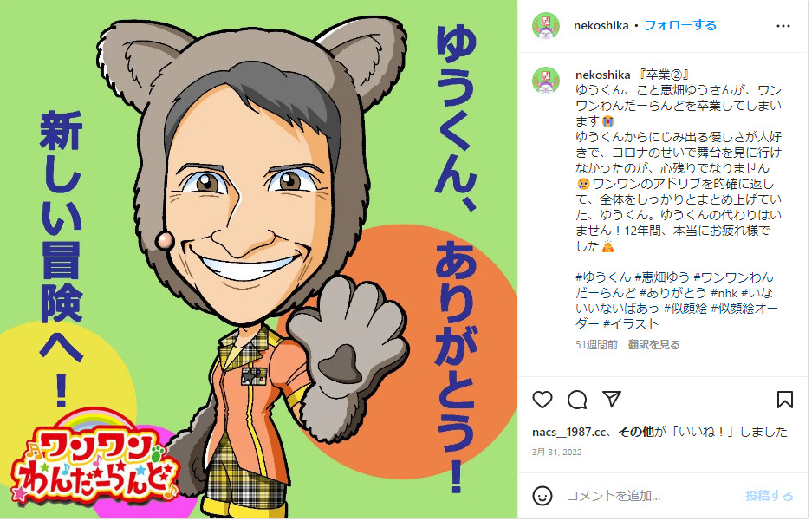Open the #恵畑ゆう hashtag

pyautogui.click(x=662, y=277)
